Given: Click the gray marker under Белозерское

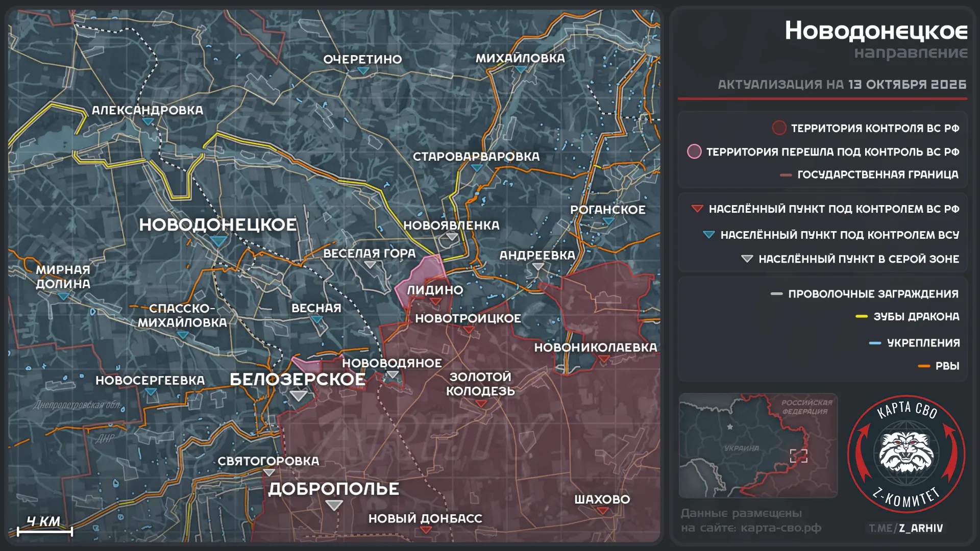Looking at the screenshot, I should 298,395.
